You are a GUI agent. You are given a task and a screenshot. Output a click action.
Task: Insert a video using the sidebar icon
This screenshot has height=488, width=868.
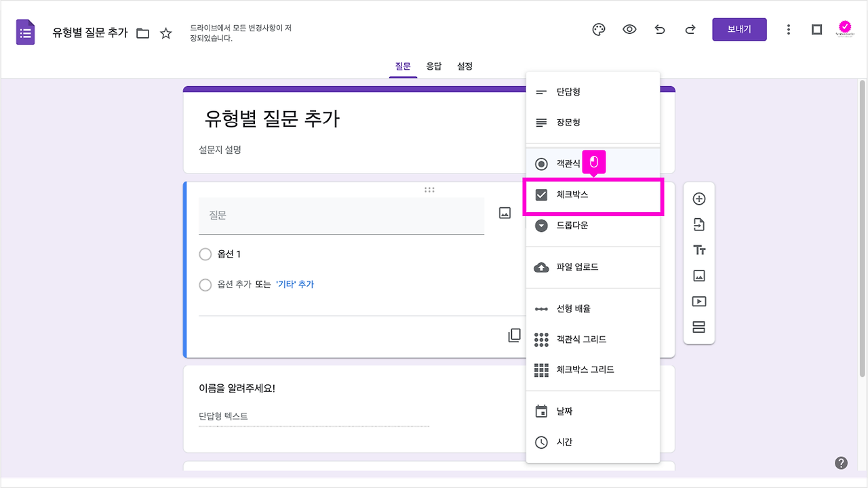(698, 301)
